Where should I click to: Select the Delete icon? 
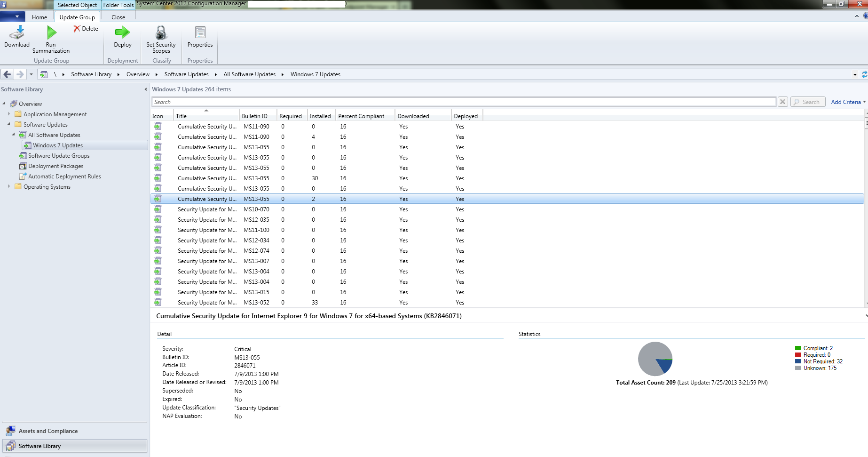coord(77,29)
